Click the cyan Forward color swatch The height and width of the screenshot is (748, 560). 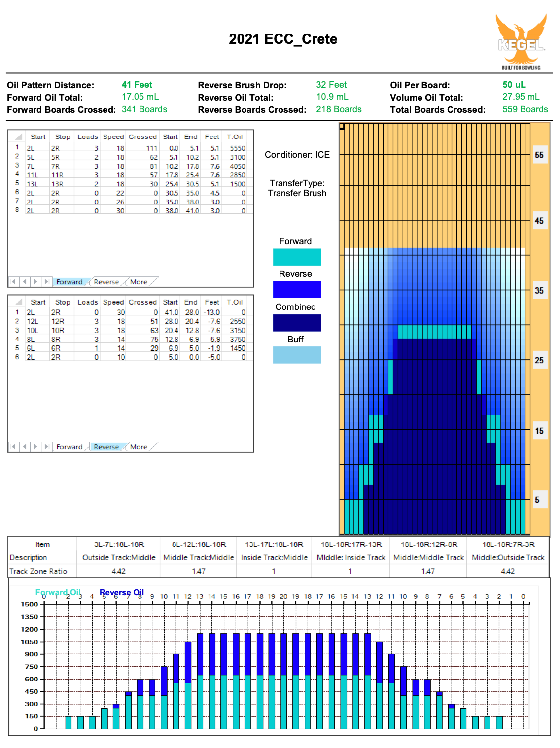297,257
